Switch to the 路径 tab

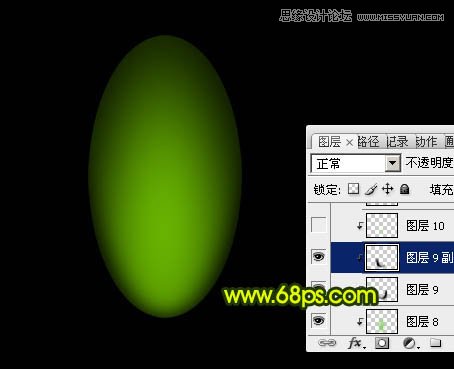tap(368, 142)
